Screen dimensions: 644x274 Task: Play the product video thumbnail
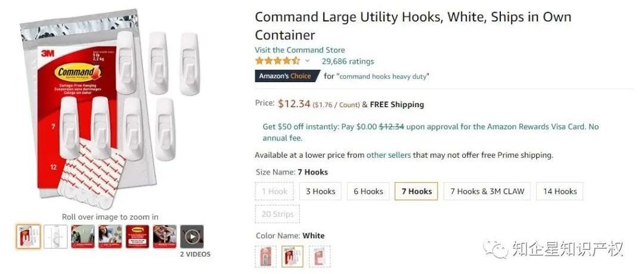pos(191,236)
